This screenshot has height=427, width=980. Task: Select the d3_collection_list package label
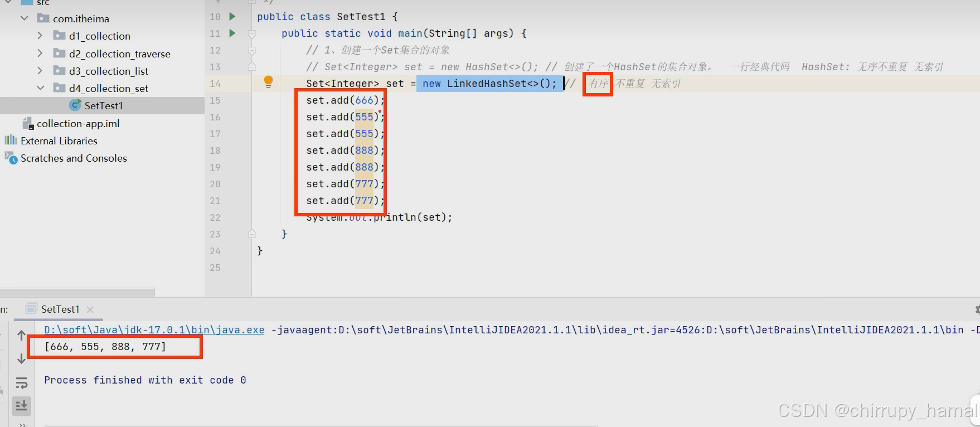(109, 71)
